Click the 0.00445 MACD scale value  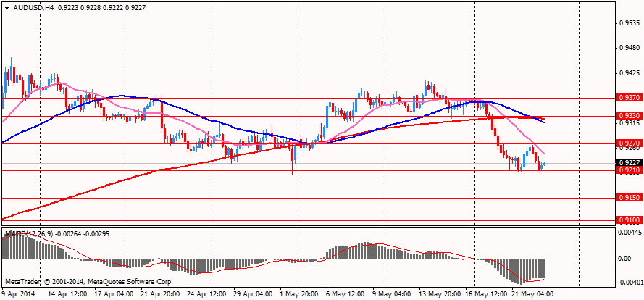tap(630, 232)
